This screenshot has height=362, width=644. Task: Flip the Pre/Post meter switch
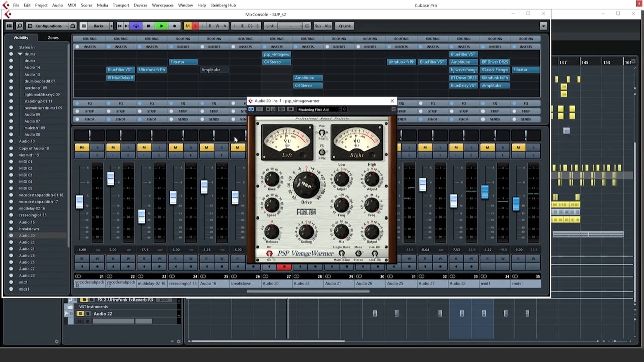322,133
